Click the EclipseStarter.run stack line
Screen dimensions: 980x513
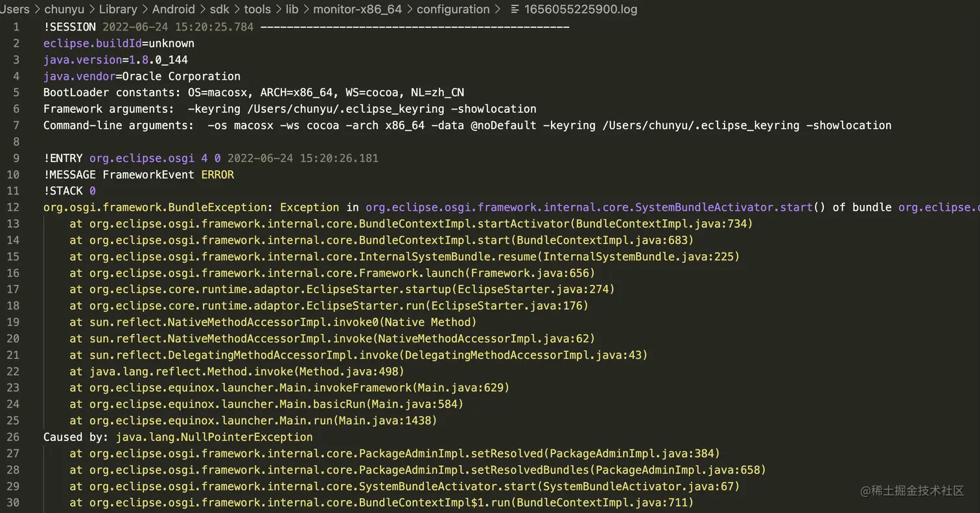click(329, 305)
